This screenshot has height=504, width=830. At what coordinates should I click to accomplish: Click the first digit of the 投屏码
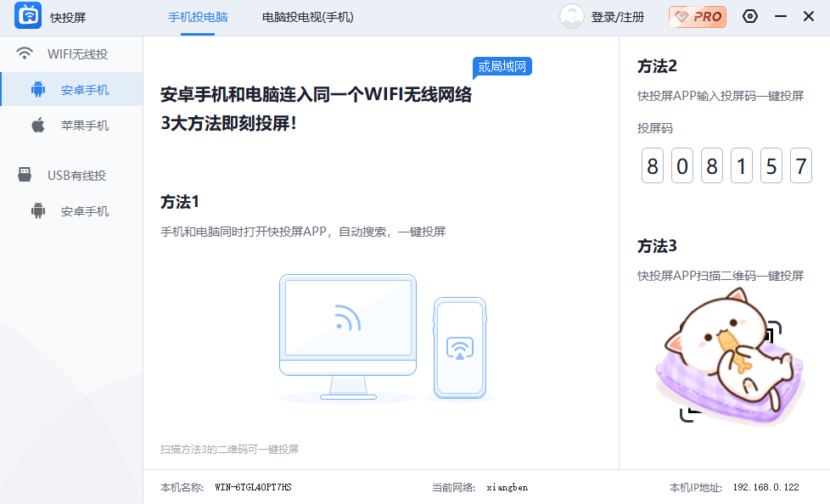(652, 166)
